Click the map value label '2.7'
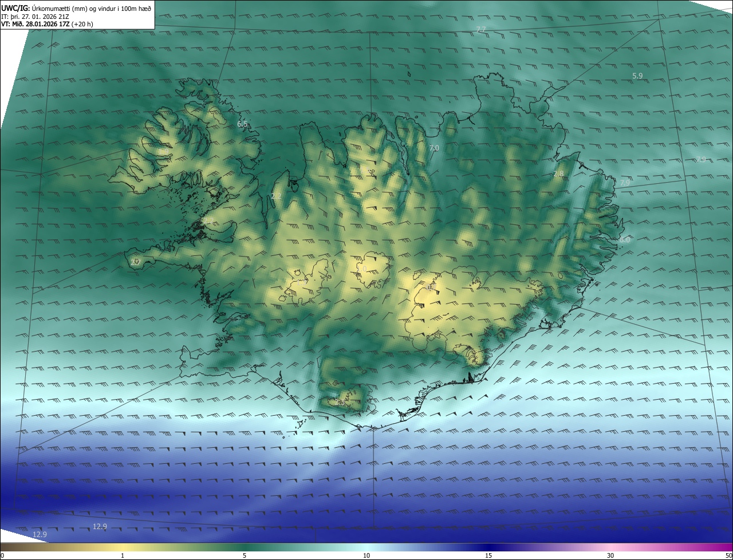Viewport: 733px width, 560px height. [135, 262]
